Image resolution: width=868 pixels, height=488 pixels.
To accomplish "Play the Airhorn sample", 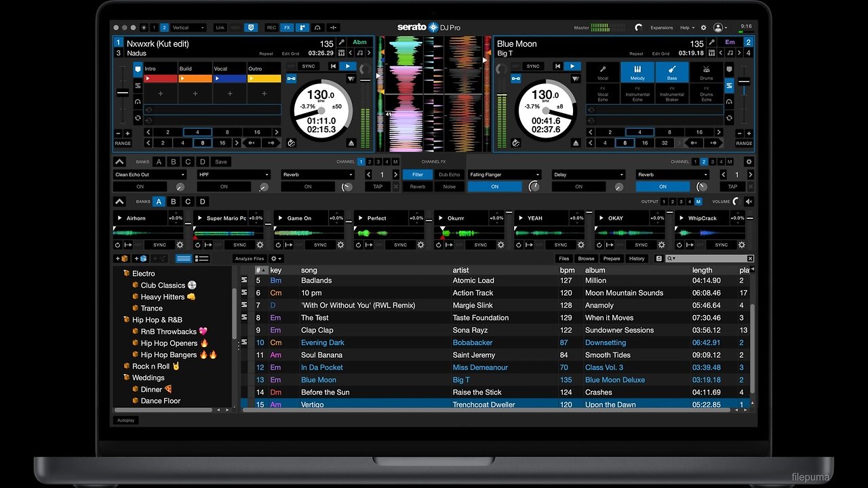I will pyautogui.click(x=120, y=218).
